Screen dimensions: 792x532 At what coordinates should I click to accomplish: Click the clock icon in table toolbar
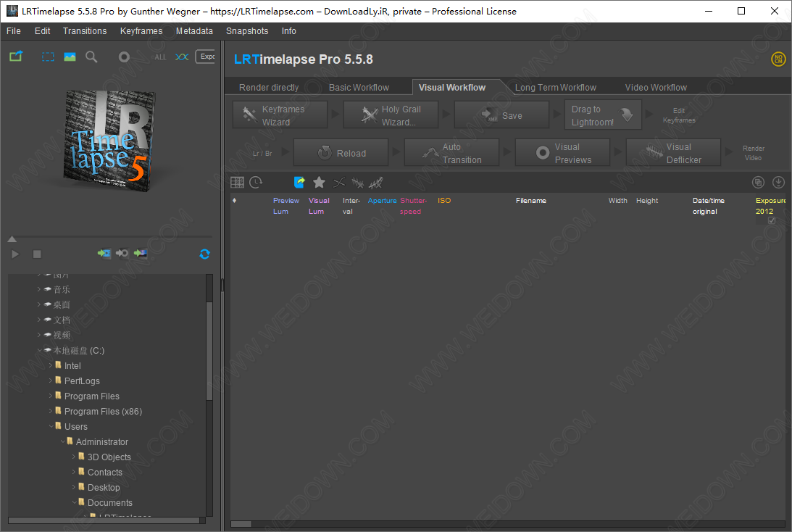click(256, 183)
